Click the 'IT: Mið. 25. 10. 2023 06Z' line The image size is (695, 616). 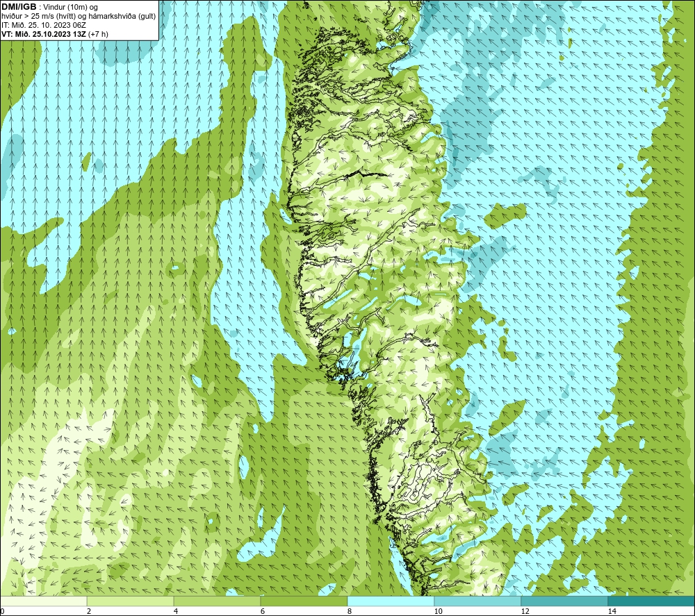click(44, 25)
